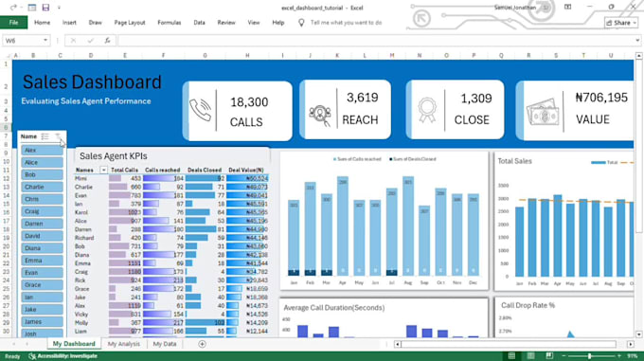Open the Help ribbon tab
The image size is (644, 361).
coord(278,23)
